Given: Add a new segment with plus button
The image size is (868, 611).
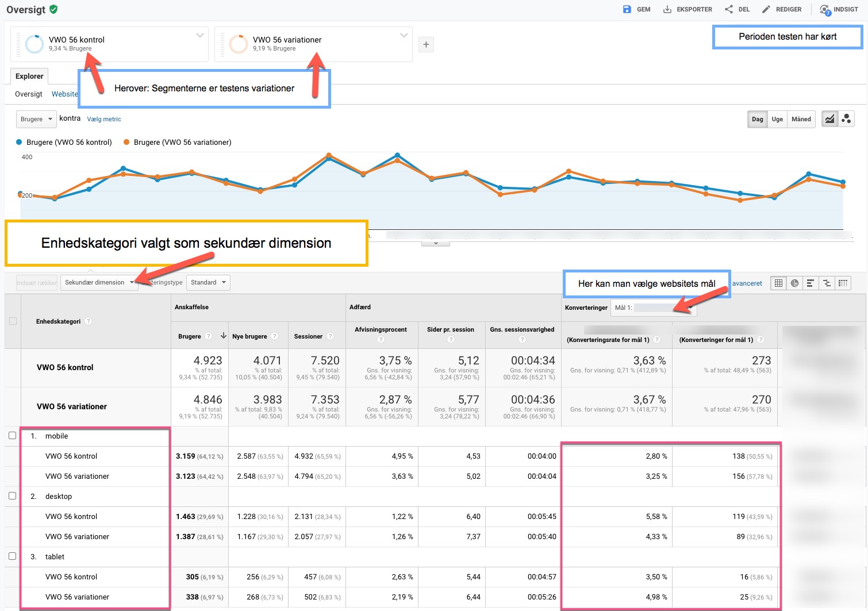Looking at the screenshot, I should pyautogui.click(x=426, y=45).
